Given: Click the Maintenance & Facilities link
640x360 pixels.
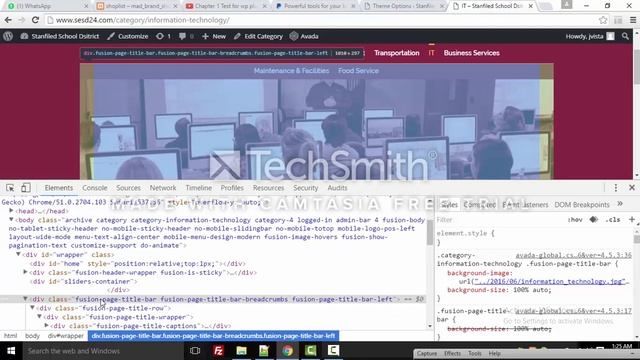Looking at the screenshot, I should pos(291,71).
